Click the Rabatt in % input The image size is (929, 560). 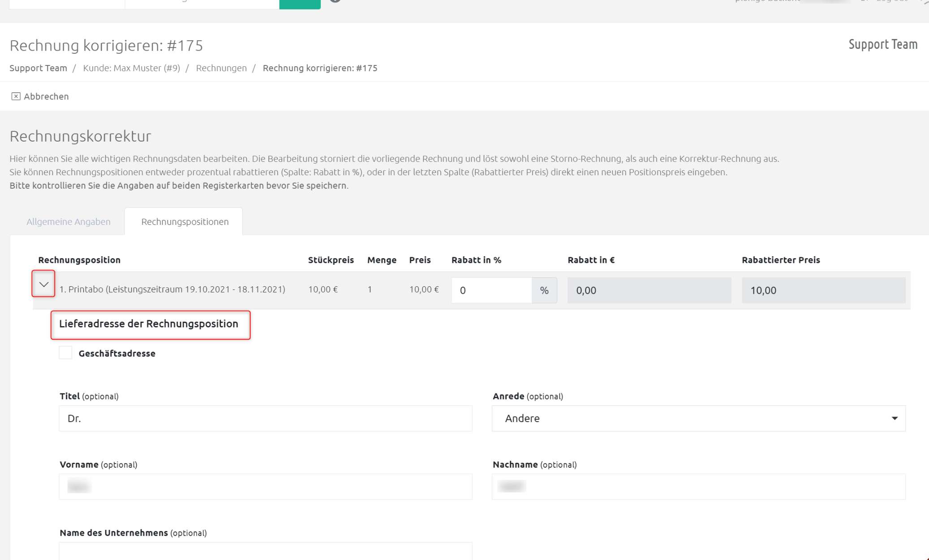491,290
